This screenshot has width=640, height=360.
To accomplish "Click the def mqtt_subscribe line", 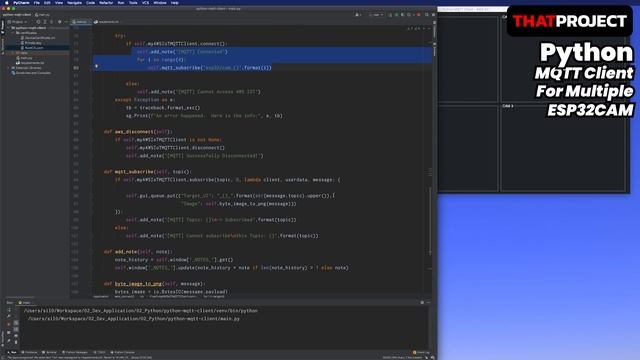I will point(147,172).
